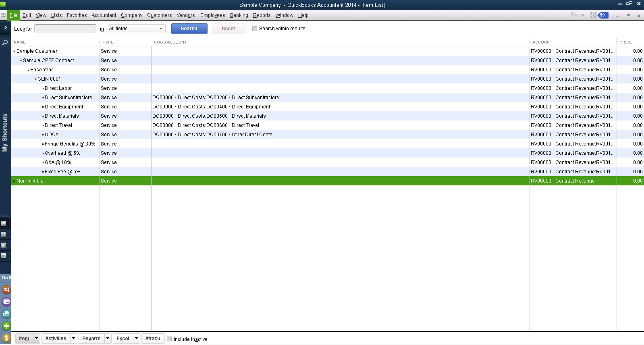Screen dimensions: 644x345
Task: Click the chat bubbles icon in menu bar
Action: click(x=574, y=15)
